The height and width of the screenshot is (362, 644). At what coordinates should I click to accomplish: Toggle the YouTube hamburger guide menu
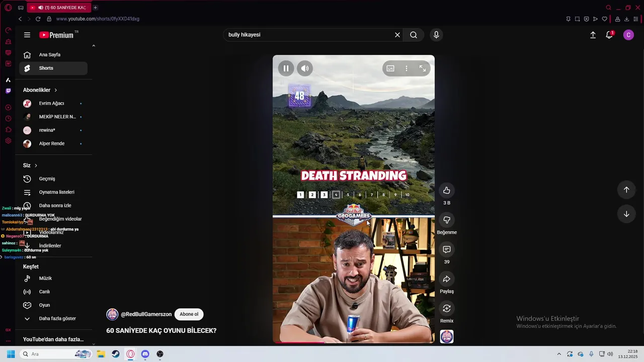27,35
